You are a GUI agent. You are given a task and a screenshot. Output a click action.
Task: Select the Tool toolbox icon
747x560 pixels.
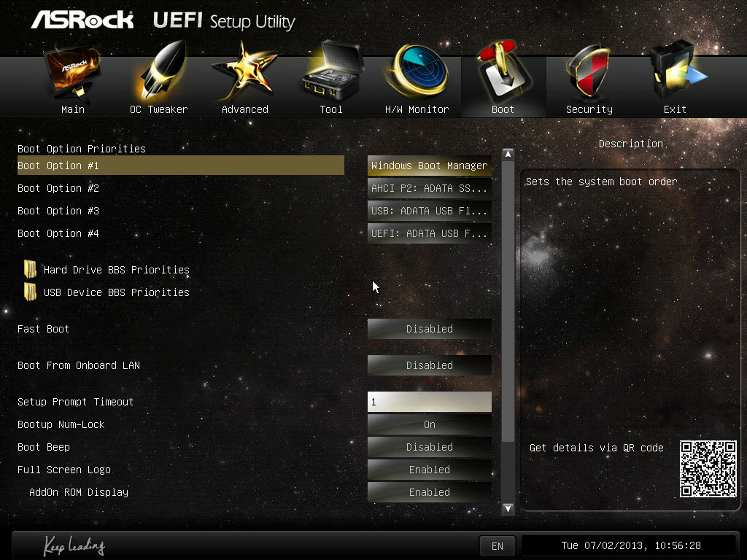click(x=332, y=71)
